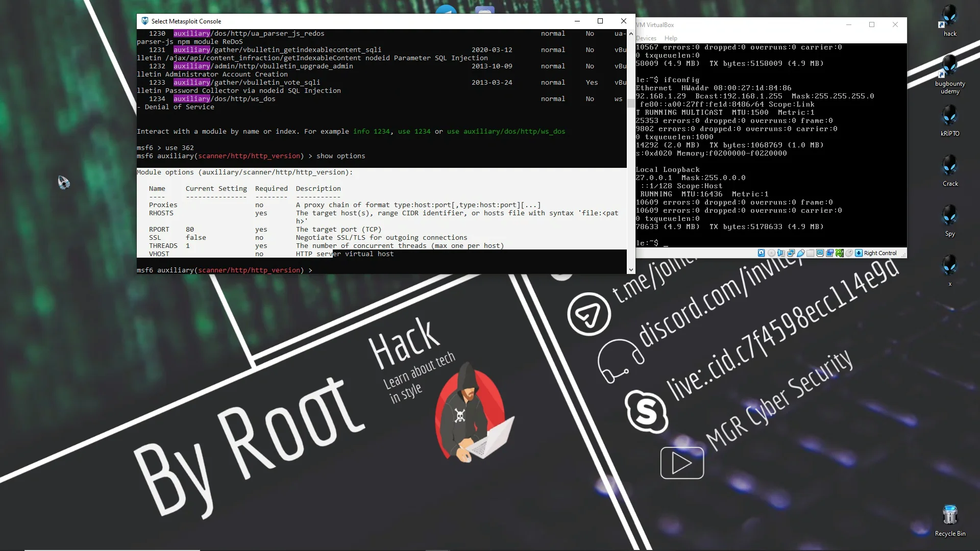
Task: Click the Metasploit console scroll down arrow
Action: point(631,270)
